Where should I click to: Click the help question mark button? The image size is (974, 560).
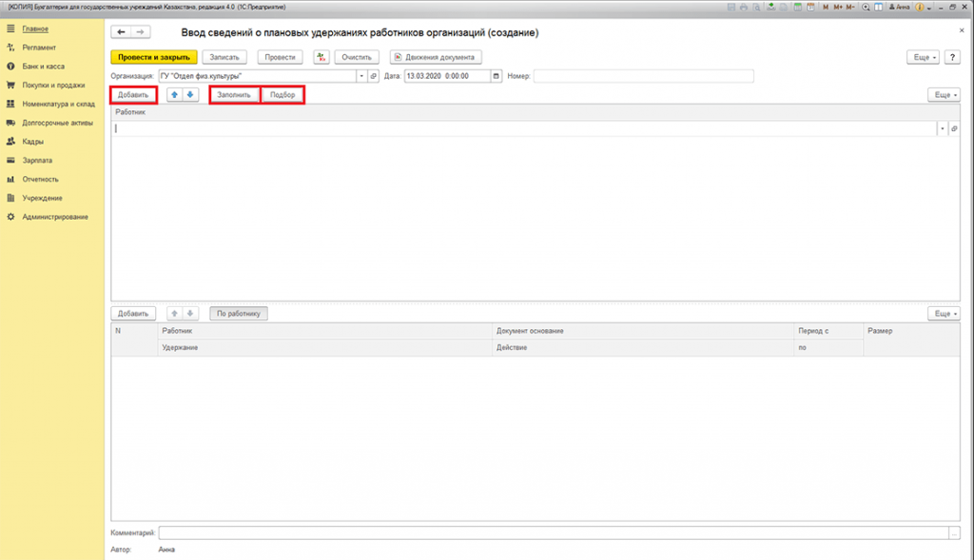pyautogui.click(x=952, y=57)
